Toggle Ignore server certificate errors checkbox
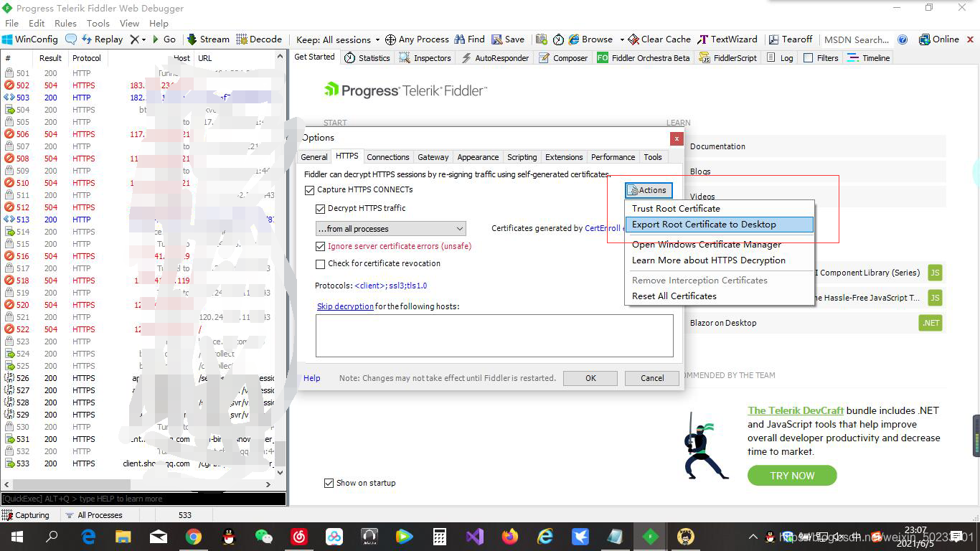Image resolution: width=980 pixels, height=551 pixels. pyautogui.click(x=321, y=246)
